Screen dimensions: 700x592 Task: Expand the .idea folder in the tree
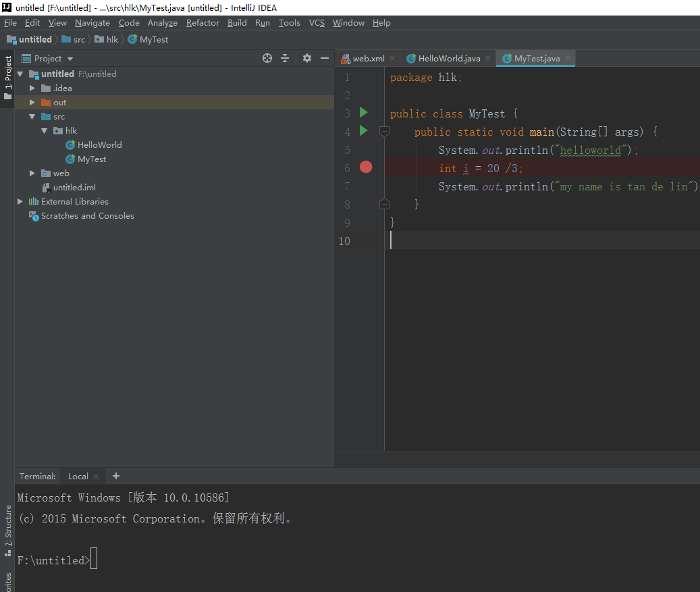31,88
